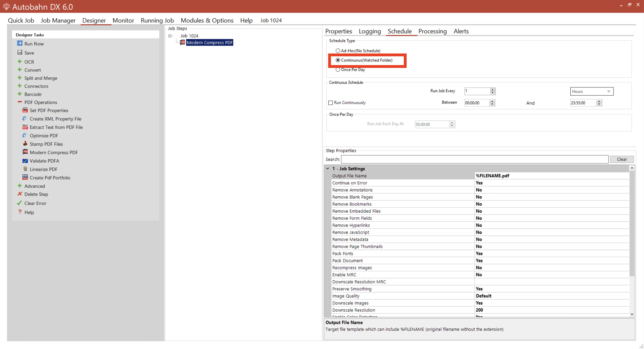The image size is (644, 349).
Task: Click the Step Properties scroll up arrow
Action: click(632, 168)
